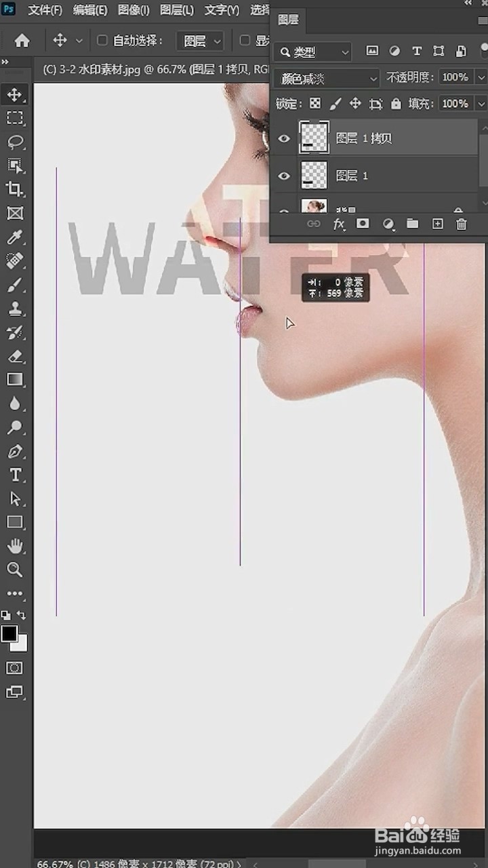
Task: Toggle lock transparent pixels
Action: (x=315, y=104)
